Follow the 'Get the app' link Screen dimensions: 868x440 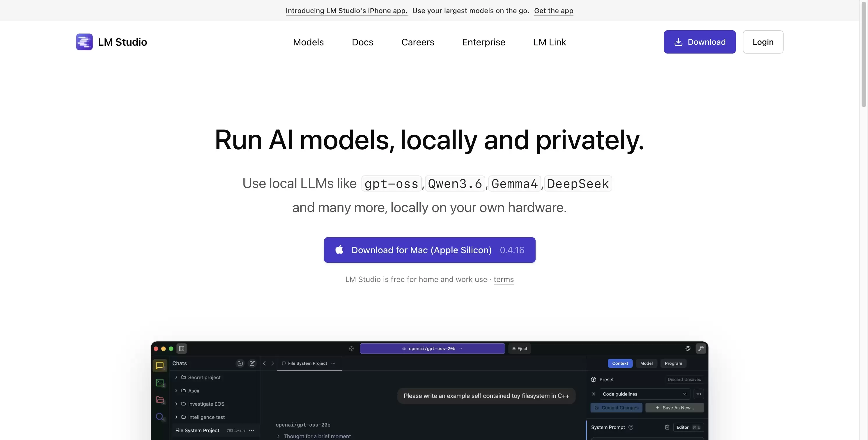click(x=554, y=10)
